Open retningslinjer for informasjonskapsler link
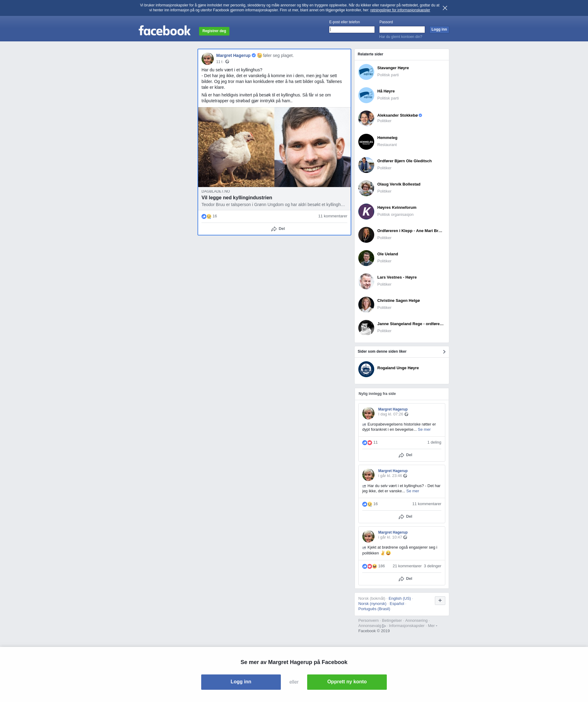This screenshot has width=588, height=702. click(400, 10)
